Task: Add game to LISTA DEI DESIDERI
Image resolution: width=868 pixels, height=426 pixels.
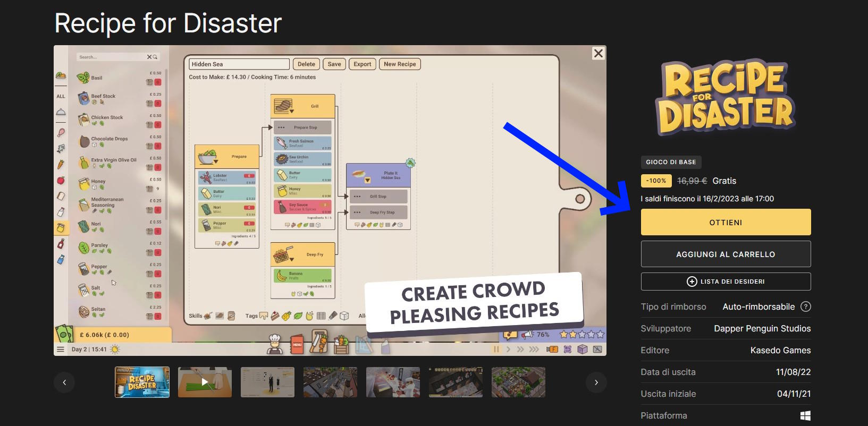Action: click(x=726, y=282)
